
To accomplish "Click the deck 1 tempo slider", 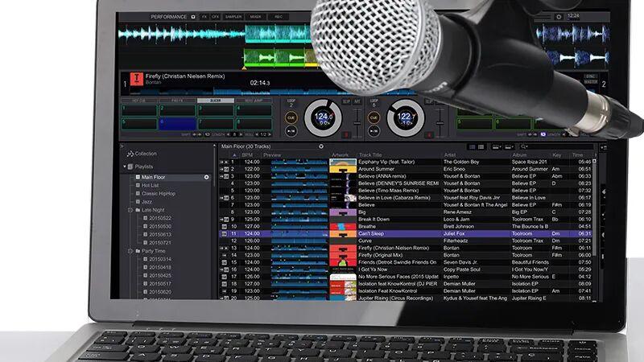I will pyautogui.click(x=357, y=122).
